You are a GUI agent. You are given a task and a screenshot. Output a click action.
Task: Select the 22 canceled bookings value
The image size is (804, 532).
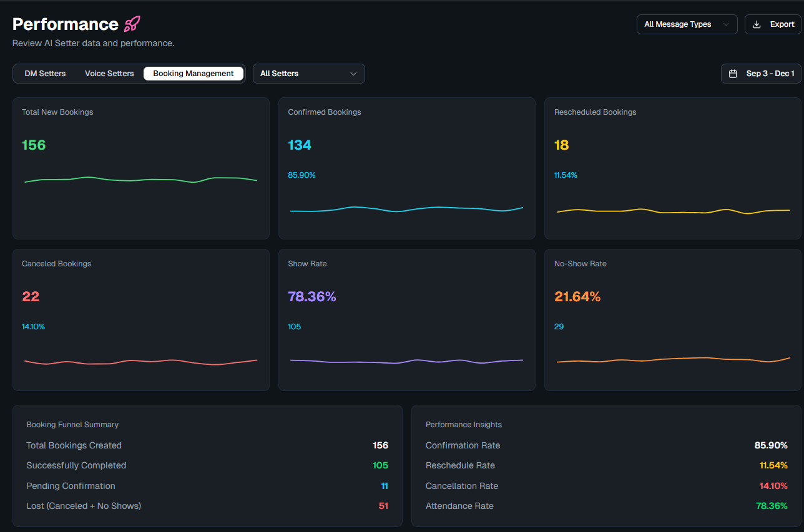point(31,297)
